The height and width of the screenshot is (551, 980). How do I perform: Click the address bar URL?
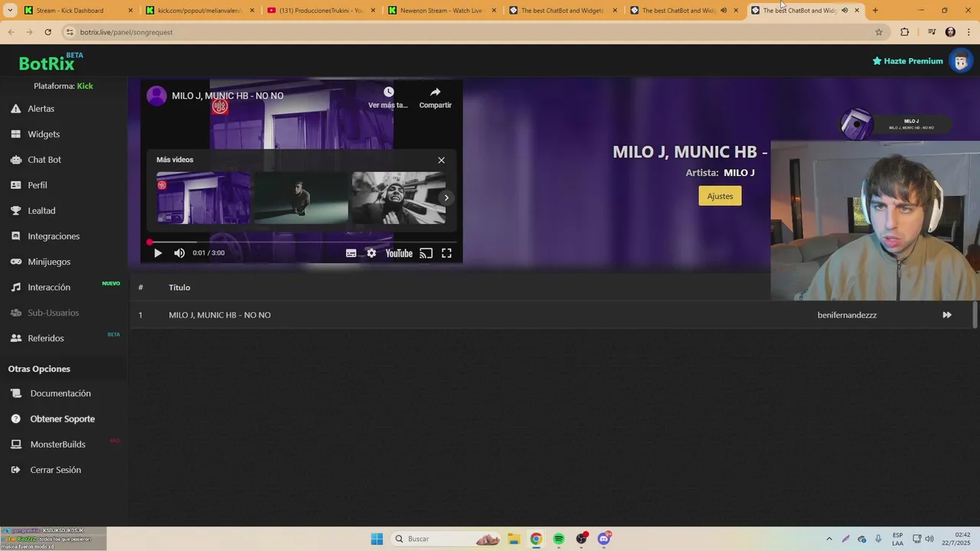coord(126,32)
